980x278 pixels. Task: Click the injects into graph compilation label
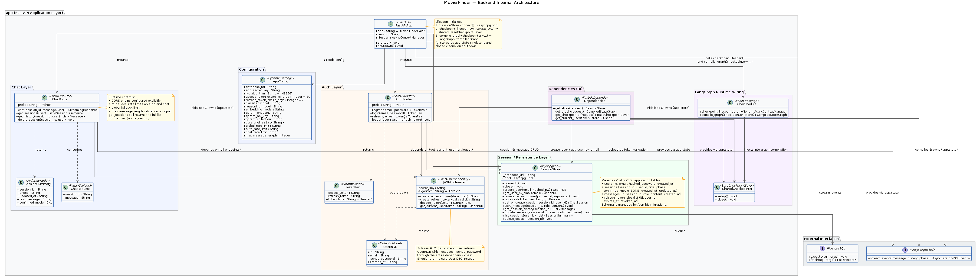pyautogui.click(x=765, y=150)
